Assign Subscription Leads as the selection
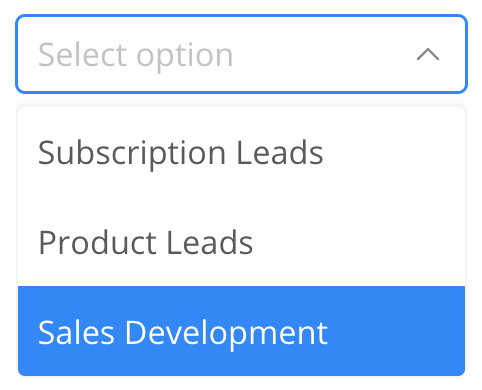 click(241, 152)
